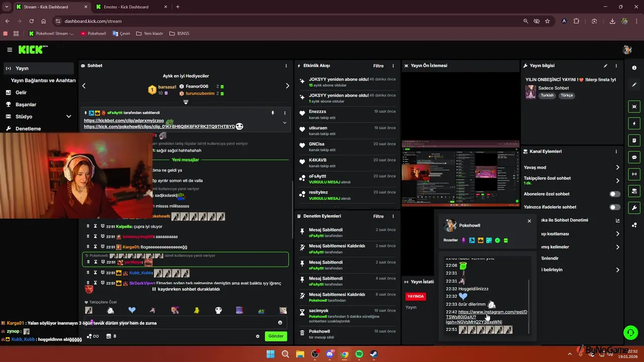Open the kick.com pokehowll clips link
Viewport: 644px width, 362px height.
[x=159, y=127]
